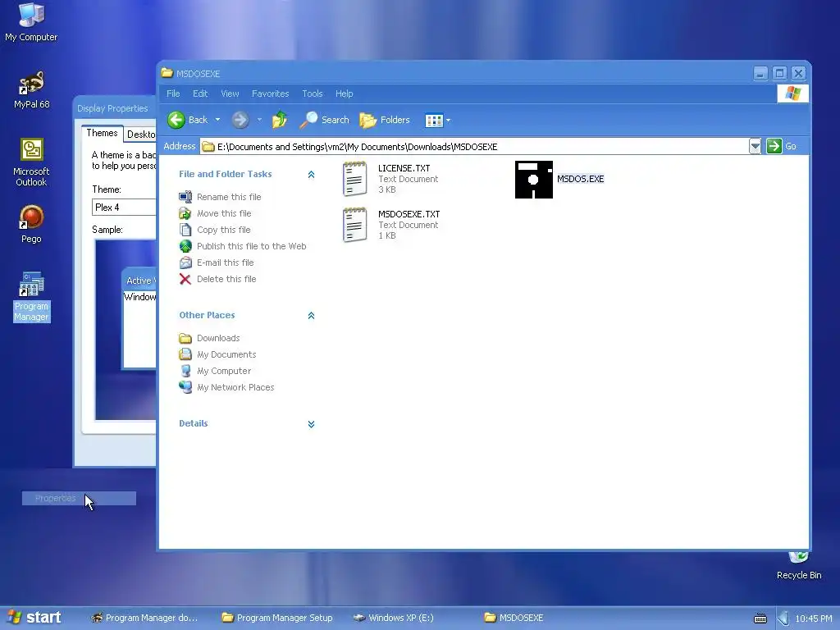
Task: Switch to Desktop tab in Display Properties
Action: click(140, 134)
